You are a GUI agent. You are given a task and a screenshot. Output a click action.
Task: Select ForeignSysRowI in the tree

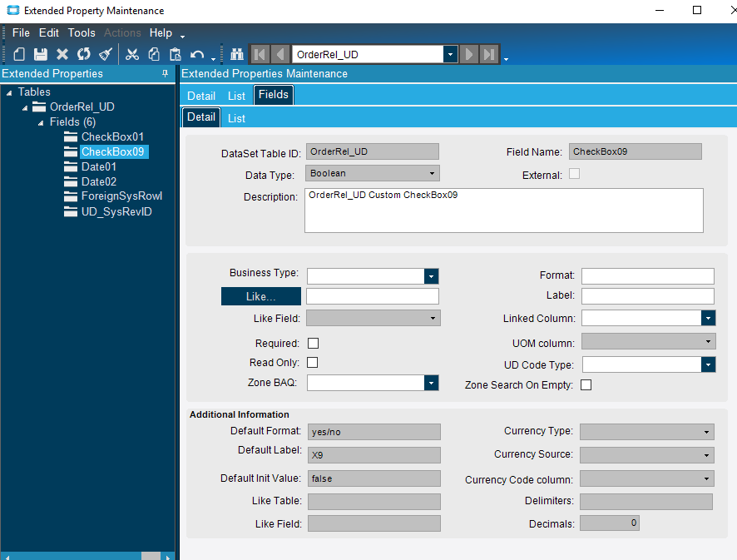[x=121, y=196]
